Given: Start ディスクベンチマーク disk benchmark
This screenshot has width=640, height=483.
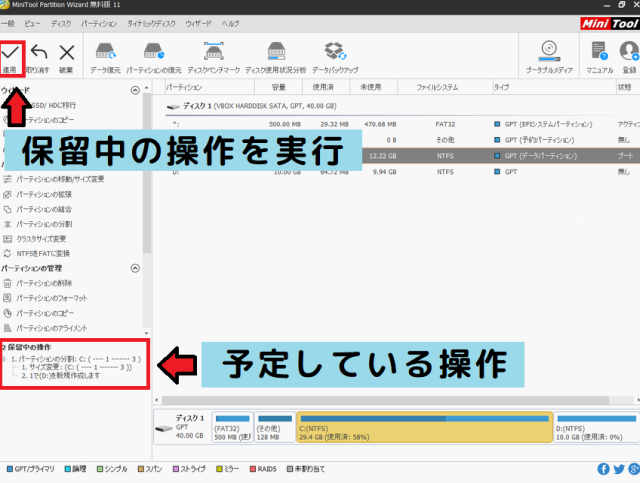Looking at the screenshot, I should coord(213,58).
